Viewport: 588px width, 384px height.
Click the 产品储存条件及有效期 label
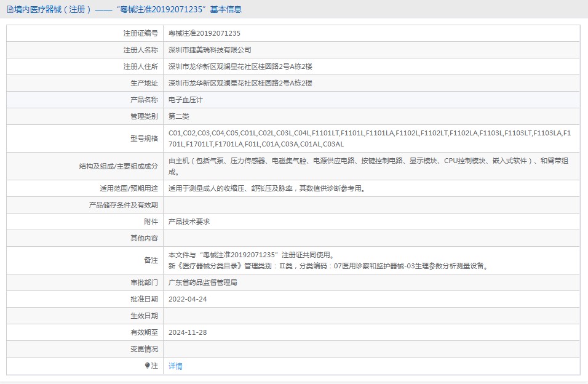point(124,205)
